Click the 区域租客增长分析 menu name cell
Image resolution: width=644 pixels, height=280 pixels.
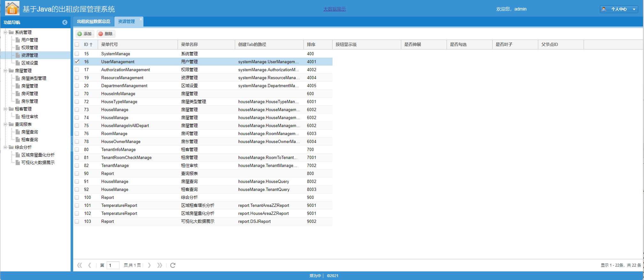(x=206, y=206)
